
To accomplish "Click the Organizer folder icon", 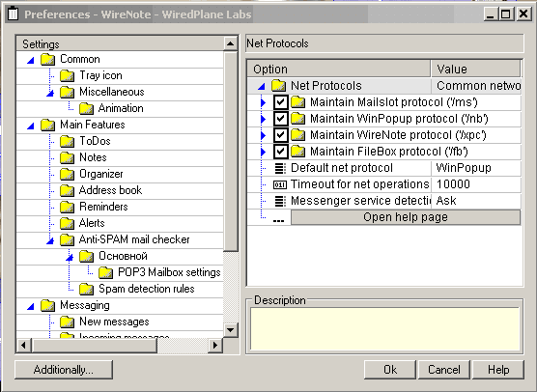I will 68,174.
